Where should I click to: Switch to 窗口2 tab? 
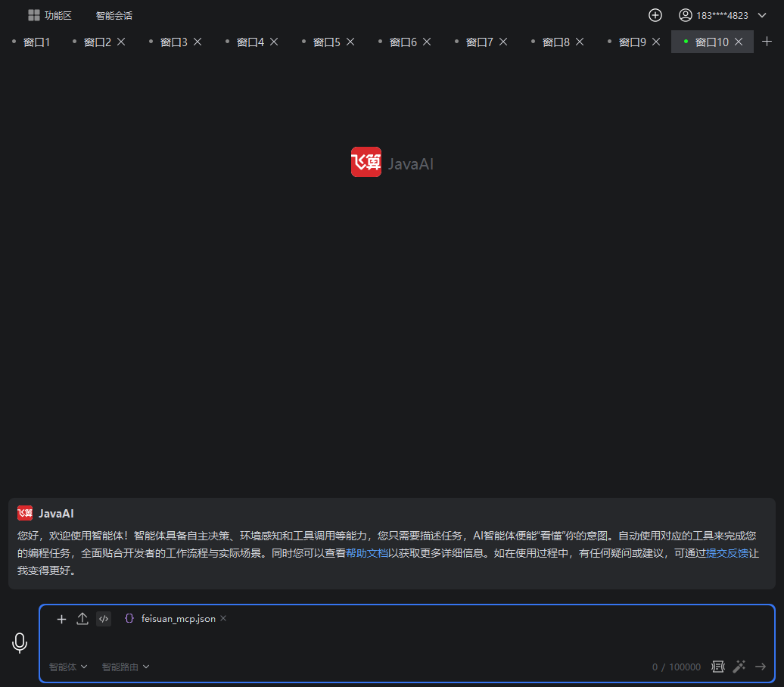click(98, 42)
